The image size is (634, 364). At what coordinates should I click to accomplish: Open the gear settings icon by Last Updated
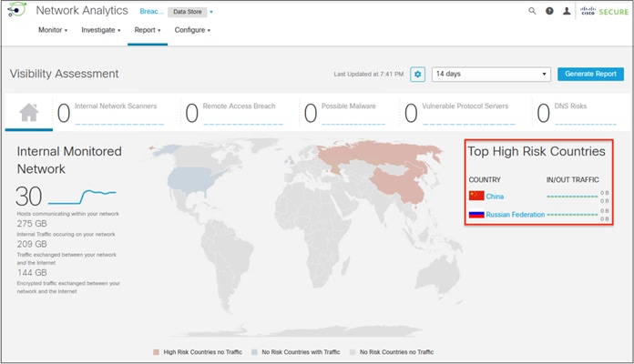click(418, 75)
